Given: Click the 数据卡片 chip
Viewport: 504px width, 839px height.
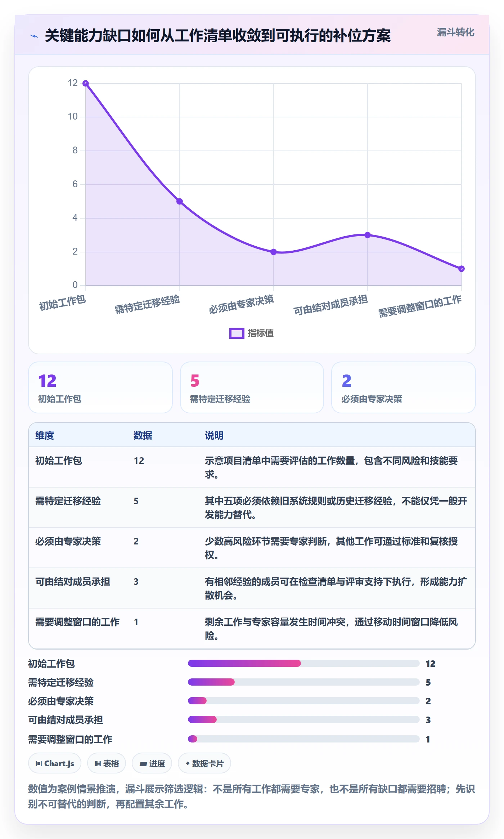Looking at the screenshot, I should click(204, 763).
